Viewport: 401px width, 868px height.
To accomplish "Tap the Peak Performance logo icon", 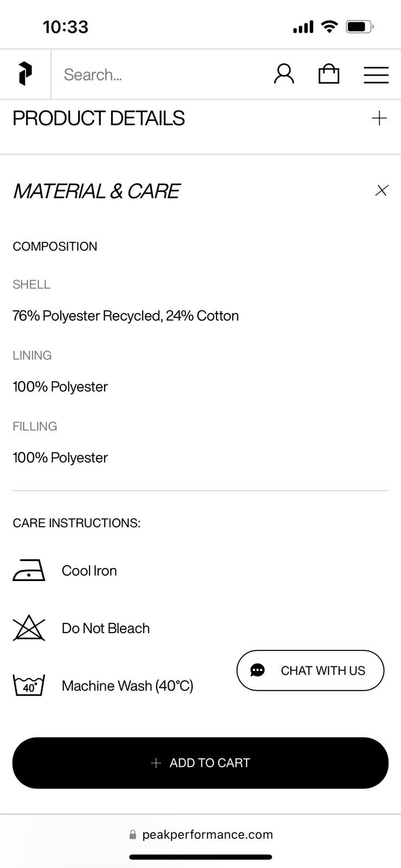I will pyautogui.click(x=25, y=74).
